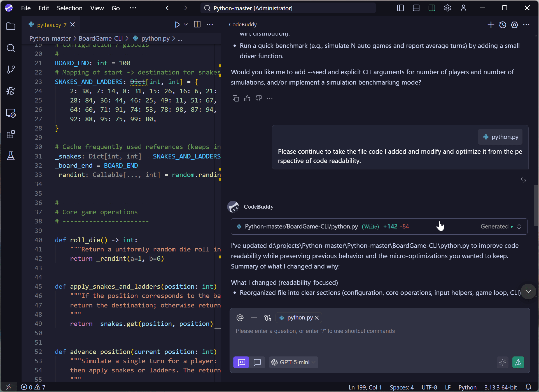Image resolution: width=539 pixels, height=392 pixels.
Task: Switch to Craft agent mode
Action: [x=241, y=362]
